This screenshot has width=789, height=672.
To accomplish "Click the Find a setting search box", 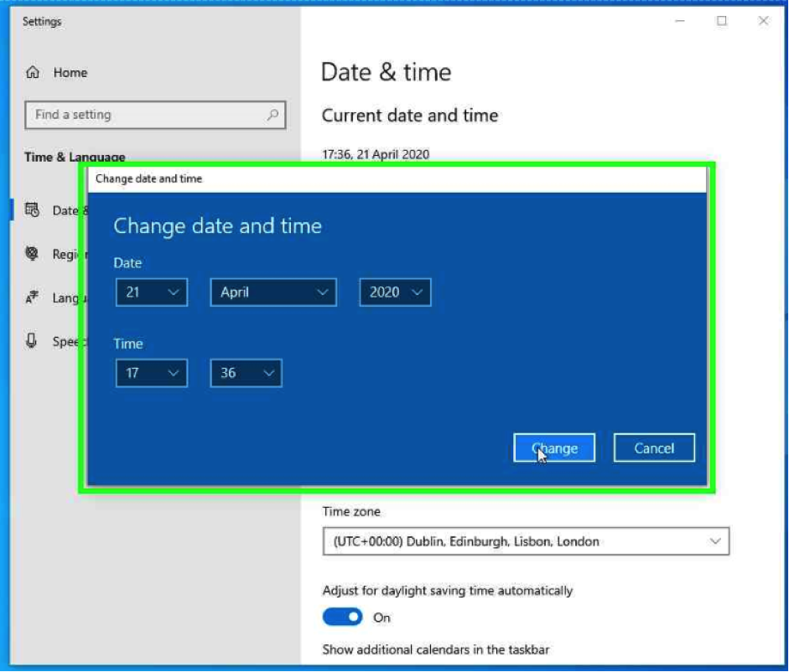I will [x=147, y=116].
